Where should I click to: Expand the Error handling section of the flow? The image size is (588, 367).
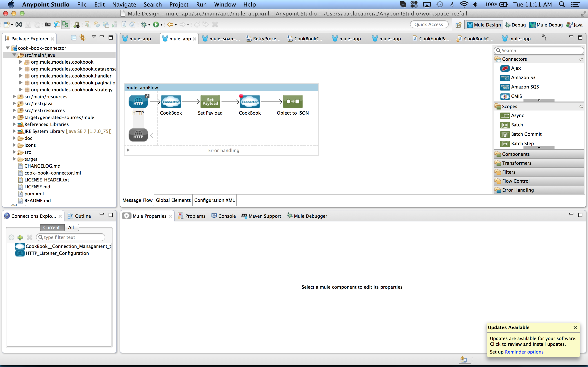click(128, 150)
